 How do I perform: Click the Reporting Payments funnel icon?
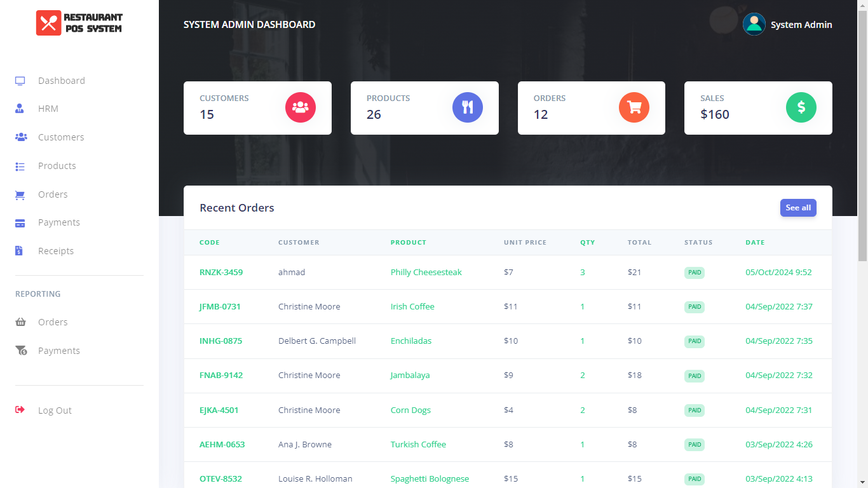[21, 351]
